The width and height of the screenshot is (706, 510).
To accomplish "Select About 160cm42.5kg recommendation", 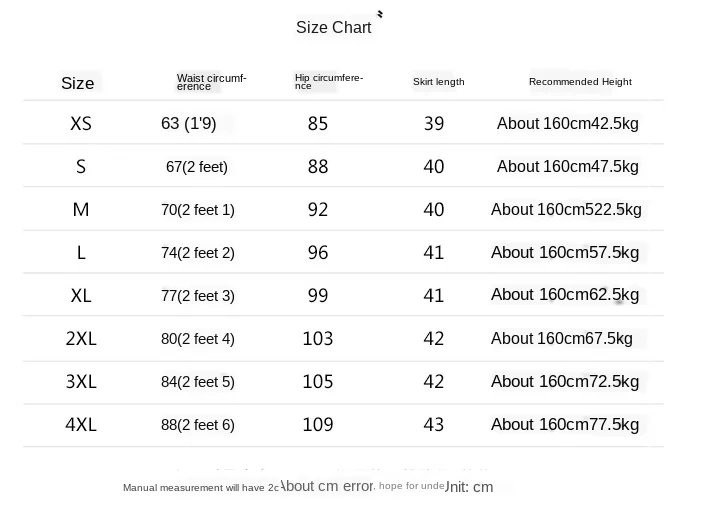I will click(x=568, y=123).
